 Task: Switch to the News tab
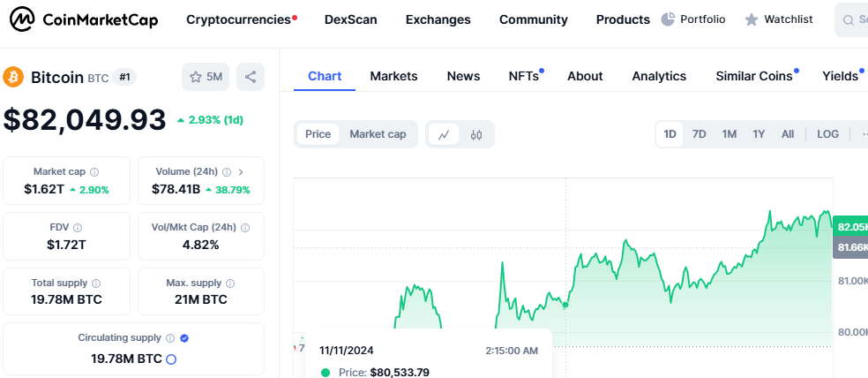coord(463,76)
